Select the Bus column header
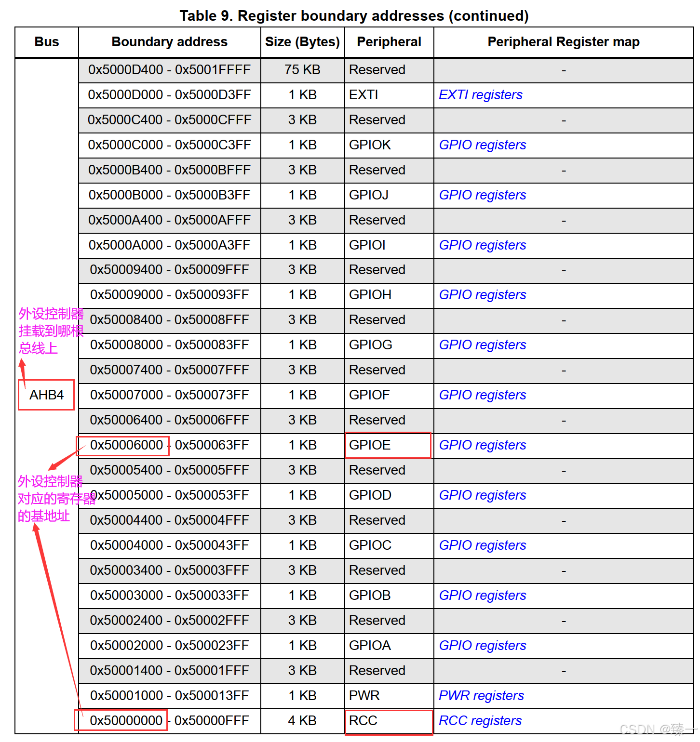This screenshot has width=700, height=742. pyautogui.click(x=47, y=42)
